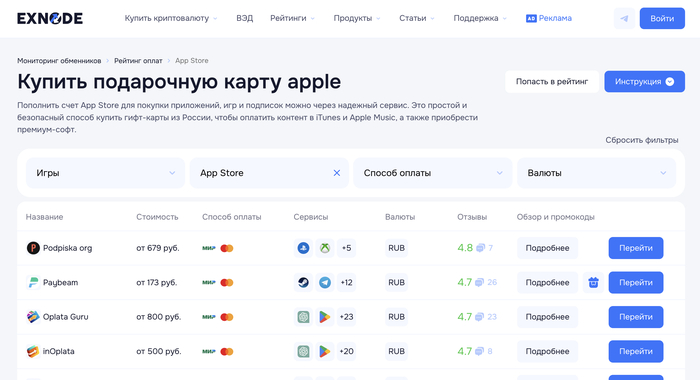The image size is (700, 380).
Task: Open Поддержка menu in header
Action: click(x=480, y=18)
